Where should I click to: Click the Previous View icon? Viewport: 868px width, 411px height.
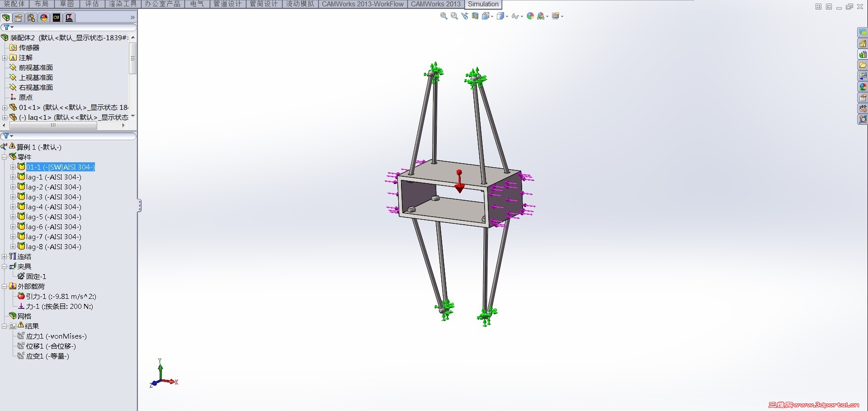[x=465, y=16]
